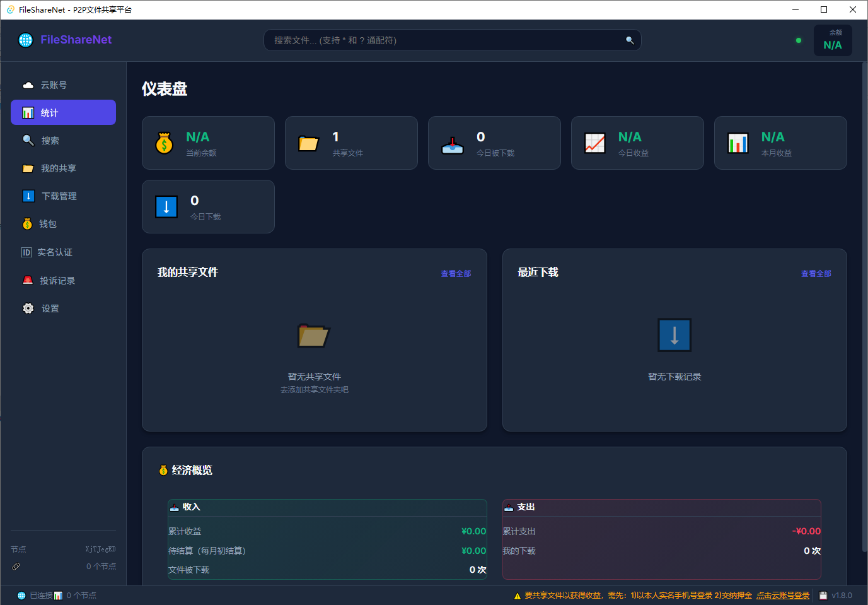The width and height of the screenshot is (868, 605).
Task: Click the icon next to 收入 heading
Action: point(175,507)
